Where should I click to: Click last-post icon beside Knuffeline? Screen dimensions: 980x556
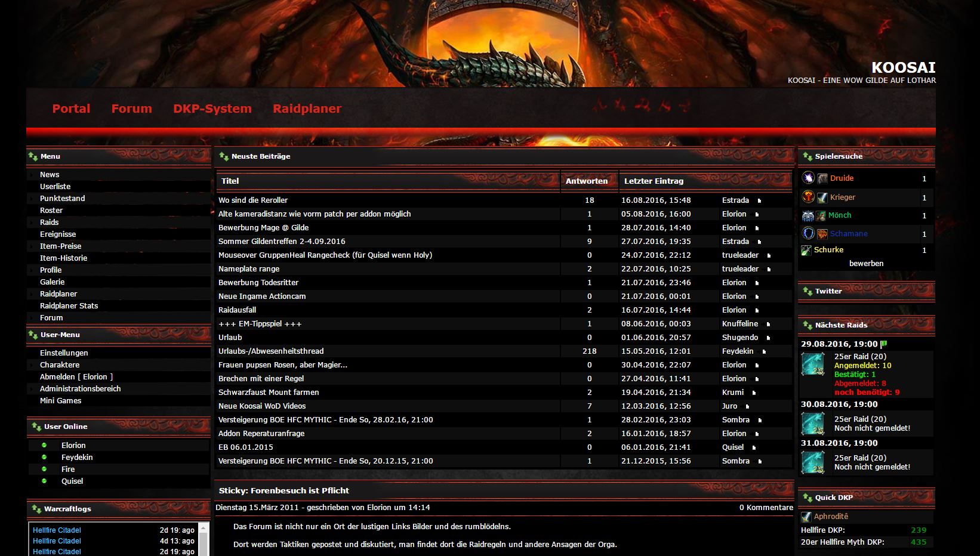(x=768, y=325)
